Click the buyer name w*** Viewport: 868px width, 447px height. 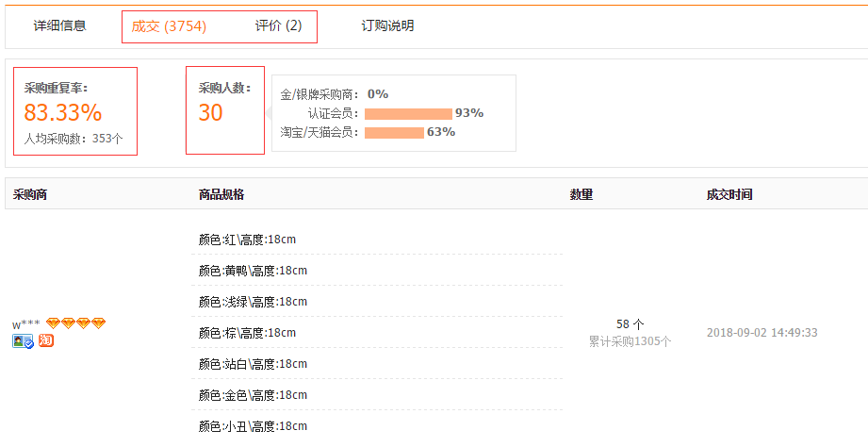[x=25, y=324]
